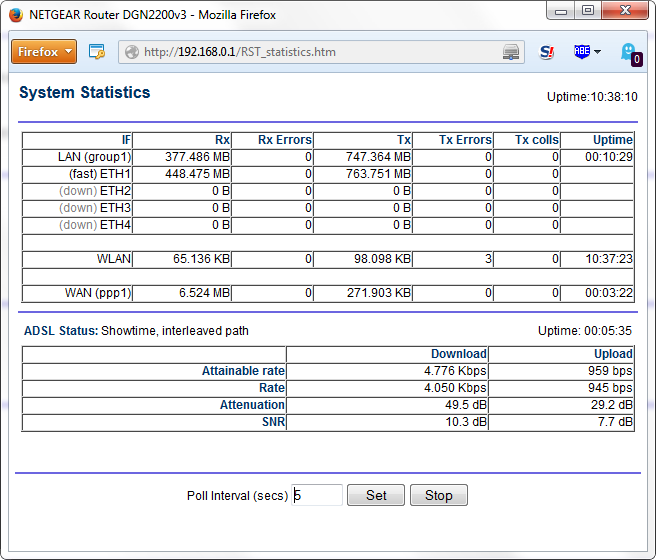Image resolution: width=656 pixels, height=560 pixels.
Task: Click the S! toolbar extension icon
Action: (547, 52)
